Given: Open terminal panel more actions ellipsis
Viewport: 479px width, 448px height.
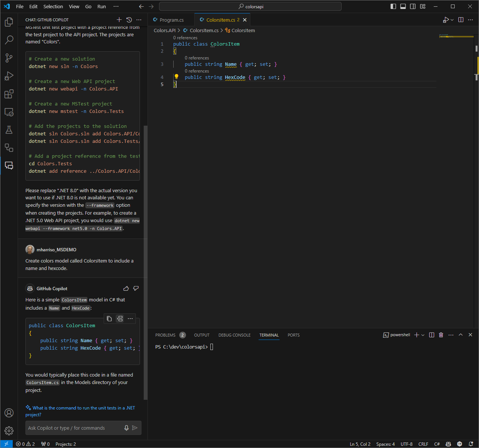Looking at the screenshot, I should pos(451,335).
